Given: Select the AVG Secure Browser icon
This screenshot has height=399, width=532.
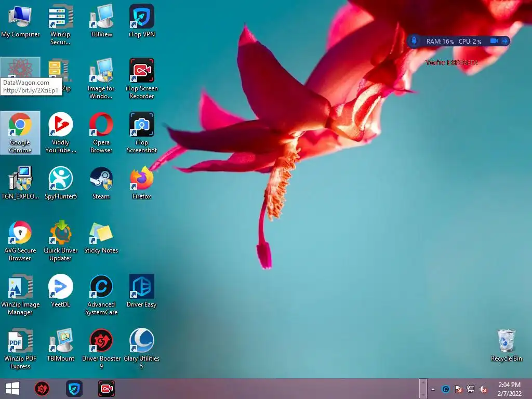Looking at the screenshot, I should [20, 241].
